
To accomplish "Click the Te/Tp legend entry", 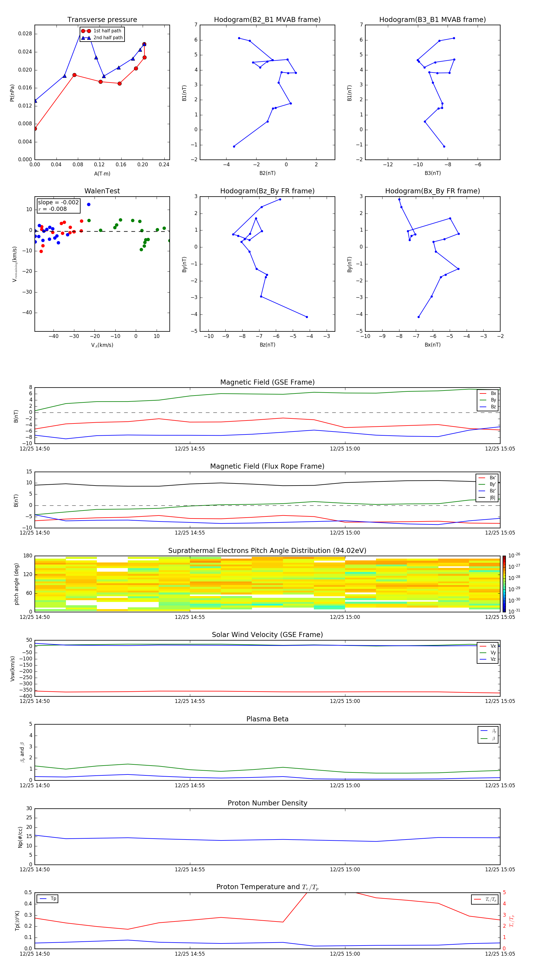I will coord(485,900).
